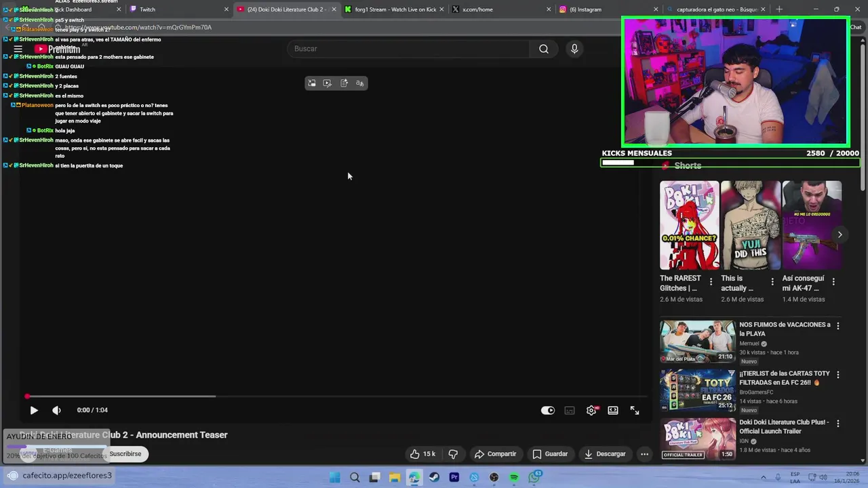Open Adobe Premiere Pro from taskbar
This screenshot has height=488, width=868.
[454, 477]
